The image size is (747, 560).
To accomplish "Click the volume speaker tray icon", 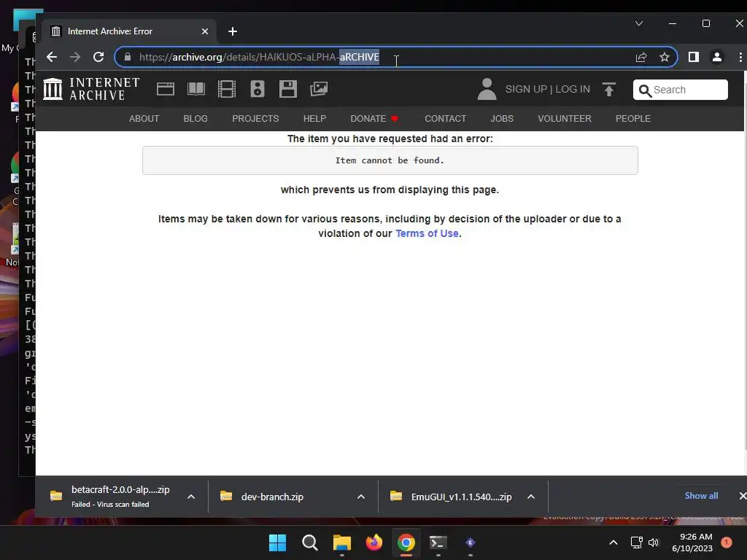I will [654, 542].
